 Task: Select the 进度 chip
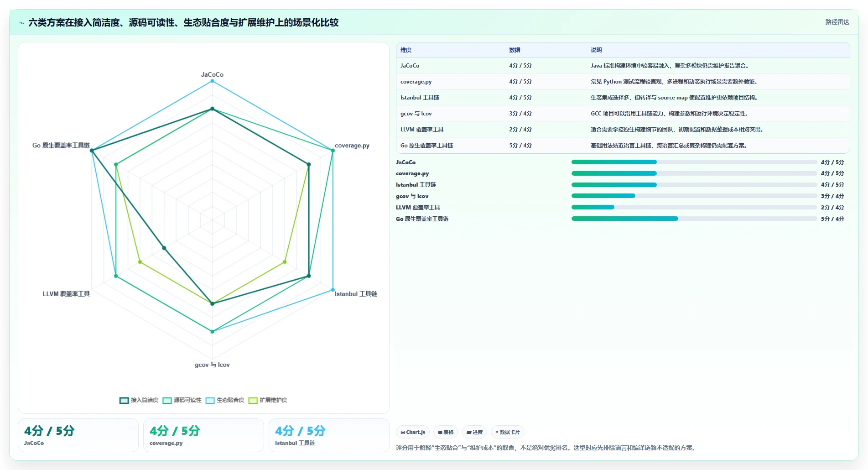tap(474, 432)
